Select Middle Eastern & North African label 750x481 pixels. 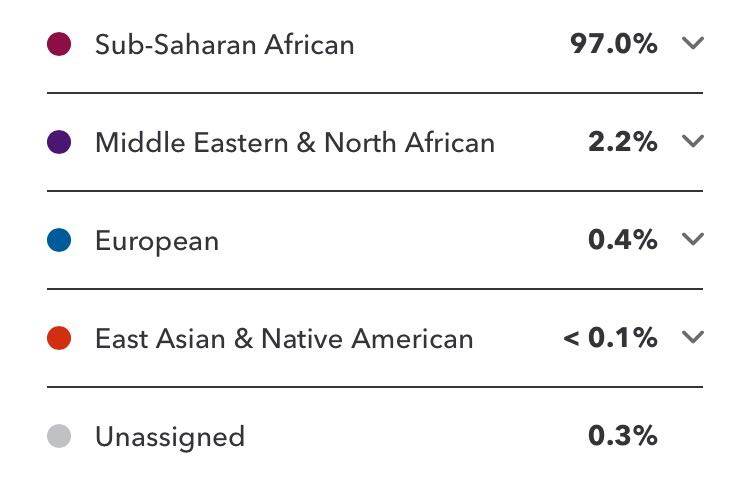pos(295,142)
